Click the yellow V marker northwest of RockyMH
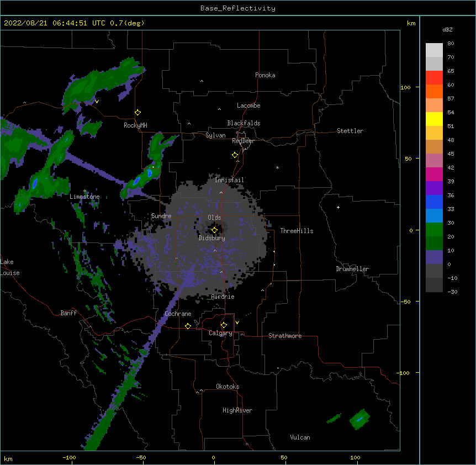Screen dimensions: 476x465 pyautogui.click(x=97, y=102)
